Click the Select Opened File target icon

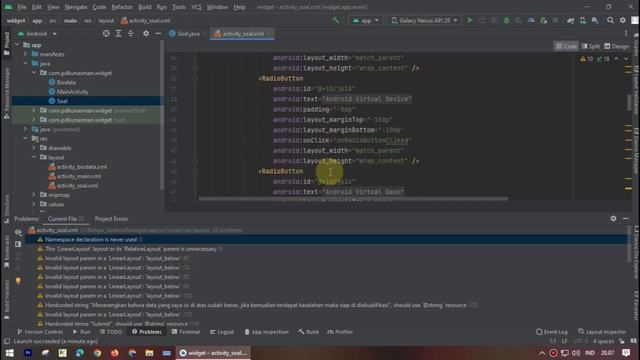(106, 33)
